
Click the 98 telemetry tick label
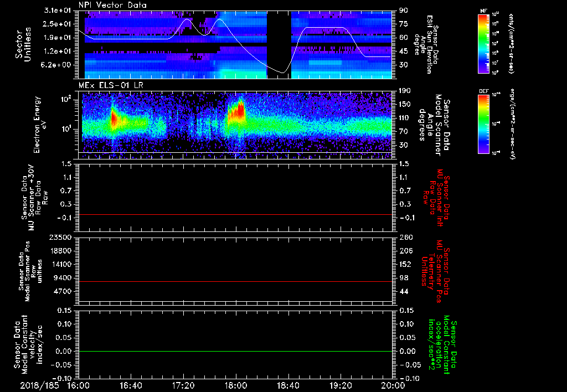pyautogui.click(x=404, y=278)
